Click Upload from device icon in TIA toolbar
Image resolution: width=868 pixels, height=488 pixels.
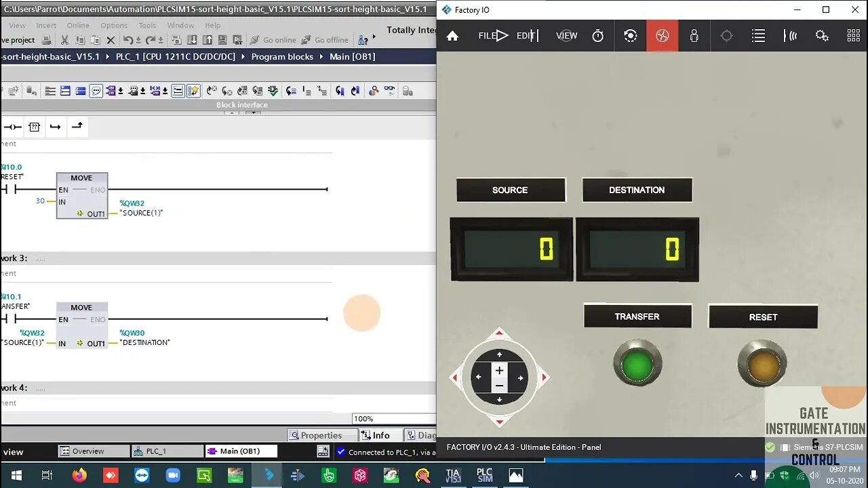[x=207, y=40]
